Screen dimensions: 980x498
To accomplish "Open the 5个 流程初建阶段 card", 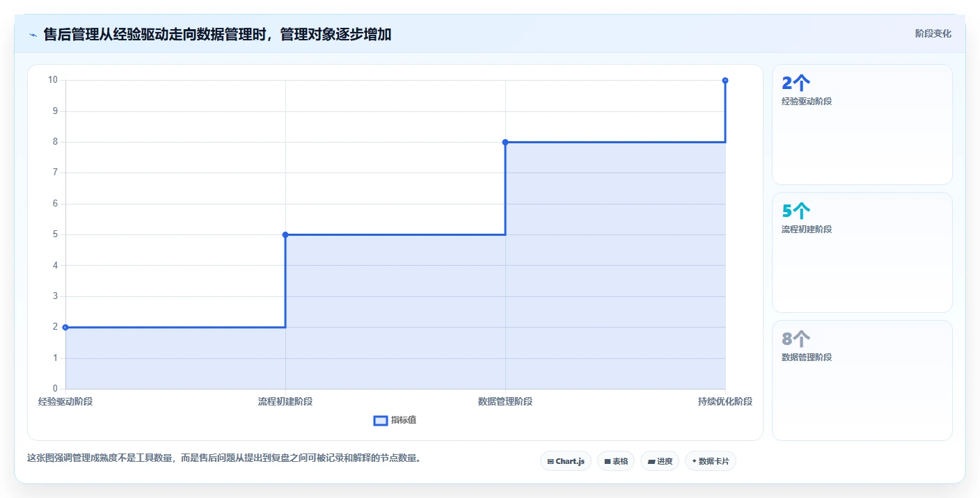I will coord(862,252).
